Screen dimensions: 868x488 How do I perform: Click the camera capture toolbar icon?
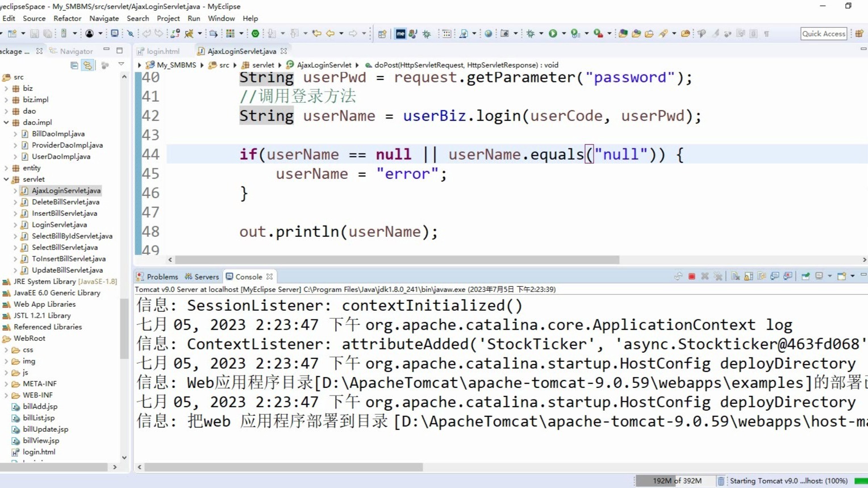pos(504,34)
